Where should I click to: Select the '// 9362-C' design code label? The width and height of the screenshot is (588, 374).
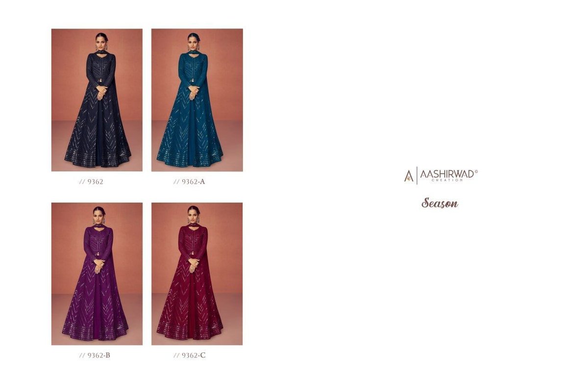coord(190,355)
